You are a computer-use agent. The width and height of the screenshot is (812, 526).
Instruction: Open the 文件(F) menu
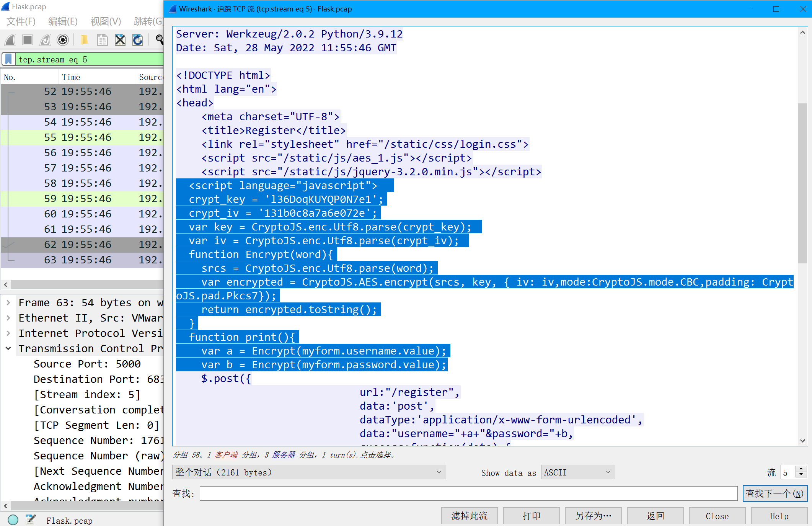coord(21,21)
